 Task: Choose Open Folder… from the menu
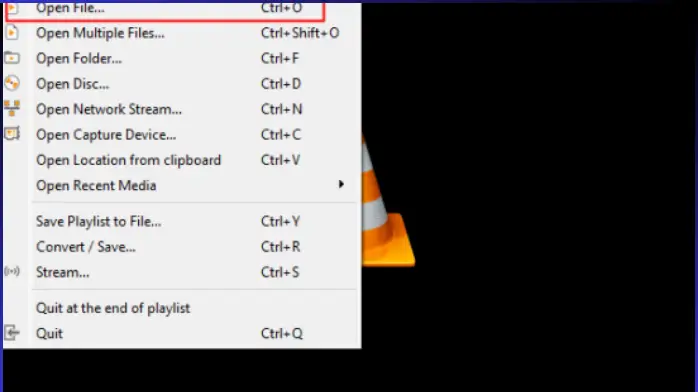click(182, 58)
